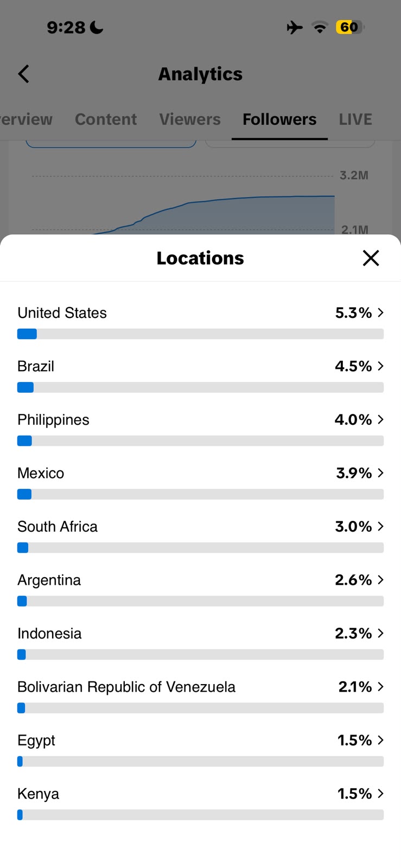The width and height of the screenshot is (401, 868).
Task: Open Brazil details via its chevron
Action: click(380, 366)
